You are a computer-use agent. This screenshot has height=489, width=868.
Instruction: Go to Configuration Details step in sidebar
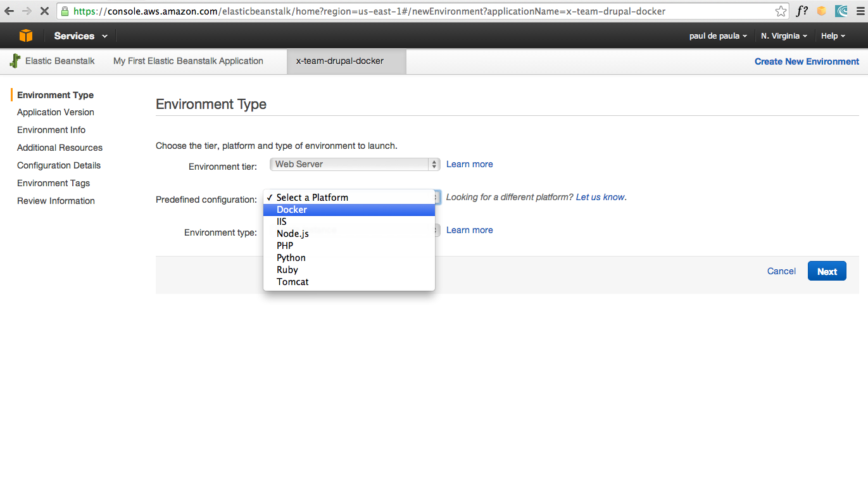tap(59, 165)
